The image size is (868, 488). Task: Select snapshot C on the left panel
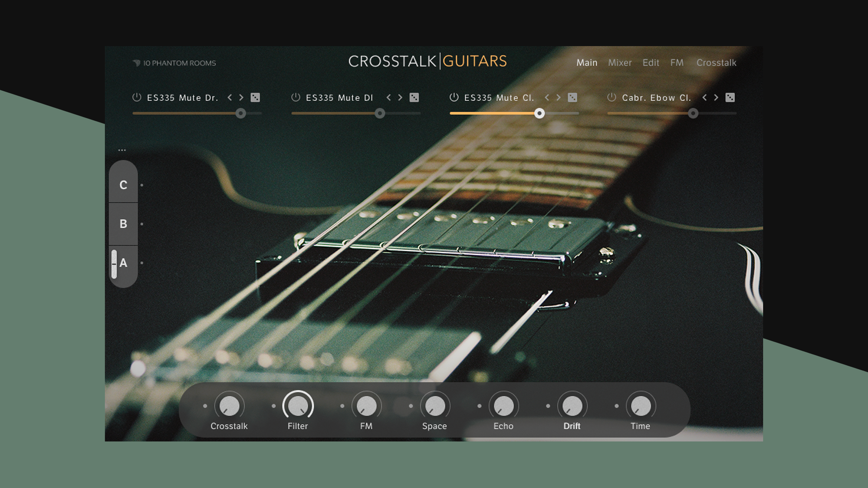[x=123, y=184]
